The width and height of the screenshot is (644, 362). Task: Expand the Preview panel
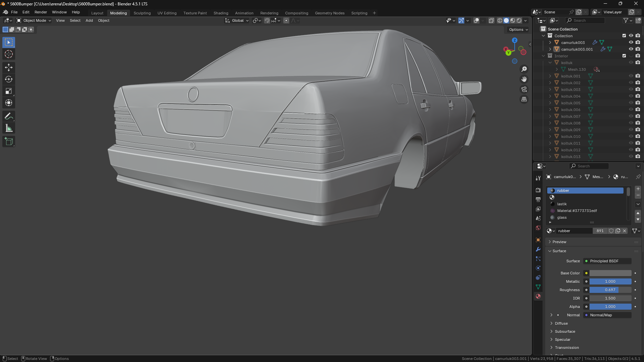point(559,242)
